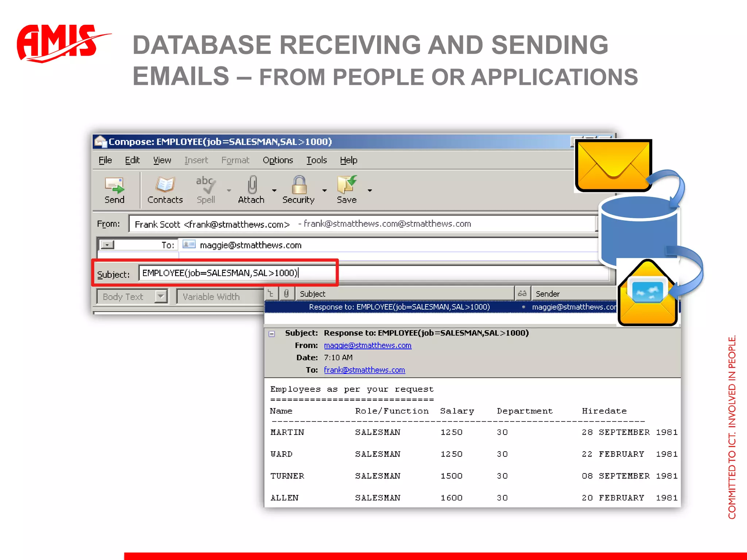Click the salary value 1600
The width and height of the screenshot is (747, 560).
coord(451,498)
